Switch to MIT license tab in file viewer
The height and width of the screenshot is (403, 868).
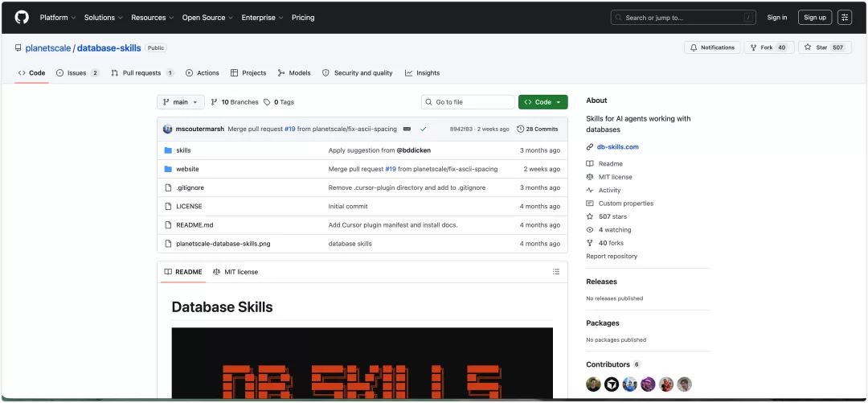(235, 272)
